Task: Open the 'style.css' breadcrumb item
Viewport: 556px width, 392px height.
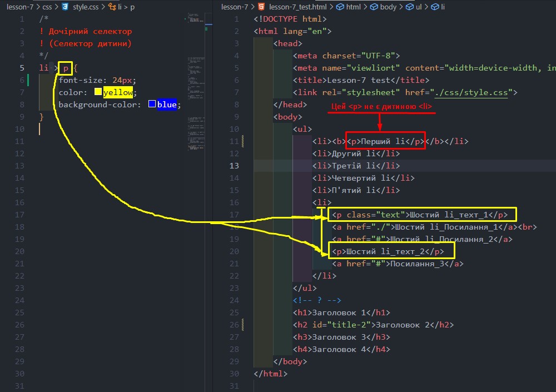Action: click(x=86, y=7)
